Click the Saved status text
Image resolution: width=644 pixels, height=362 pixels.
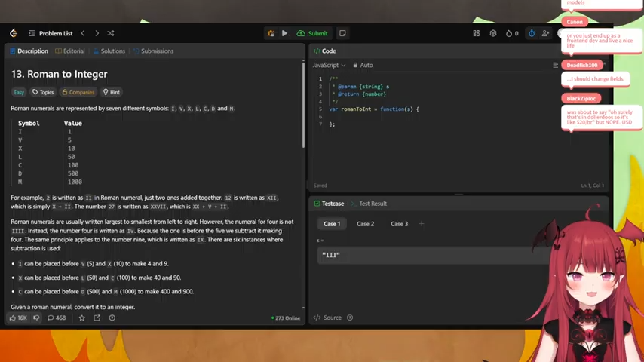point(320,186)
